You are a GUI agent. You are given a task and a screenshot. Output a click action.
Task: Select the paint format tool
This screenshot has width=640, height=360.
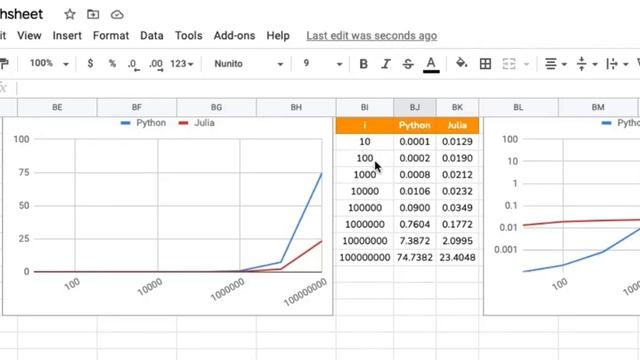tap(4, 64)
